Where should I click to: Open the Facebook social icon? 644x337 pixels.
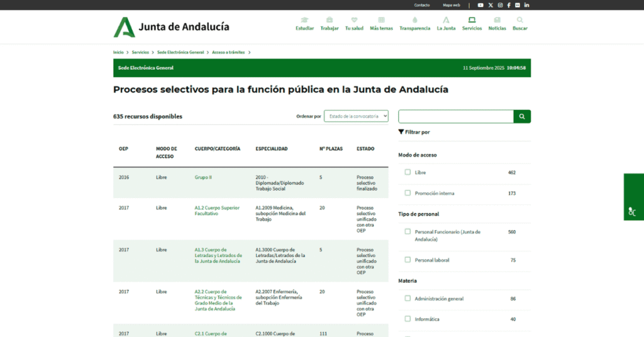pyautogui.click(x=508, y=5)
